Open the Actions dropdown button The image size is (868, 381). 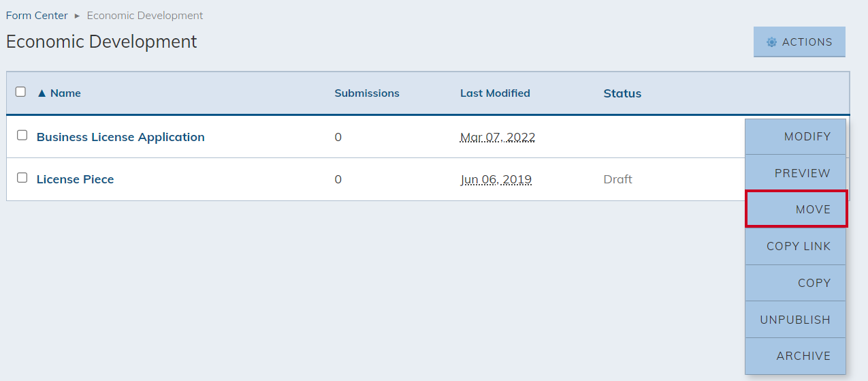799,42
